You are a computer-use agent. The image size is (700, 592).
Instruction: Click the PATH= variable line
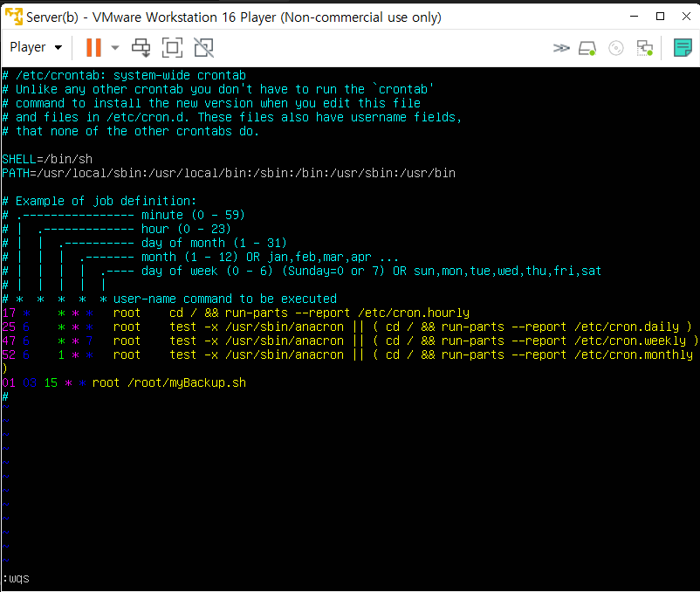[229, 173]
